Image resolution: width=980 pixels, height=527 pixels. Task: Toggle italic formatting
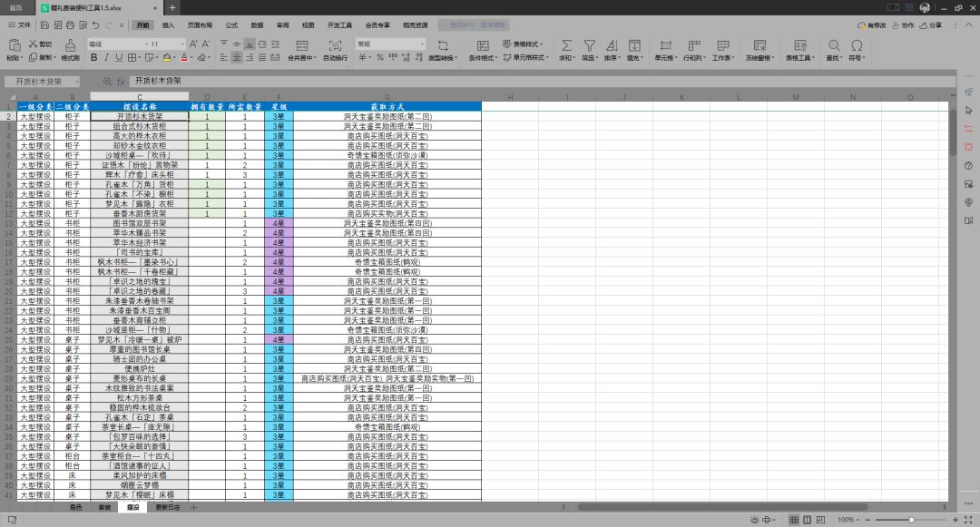[106, 57]
